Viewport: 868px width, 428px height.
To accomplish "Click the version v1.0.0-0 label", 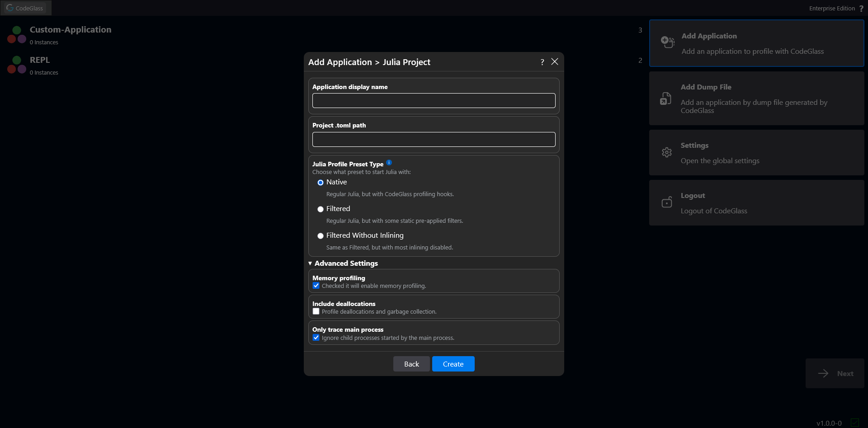I will click(829, 423).
